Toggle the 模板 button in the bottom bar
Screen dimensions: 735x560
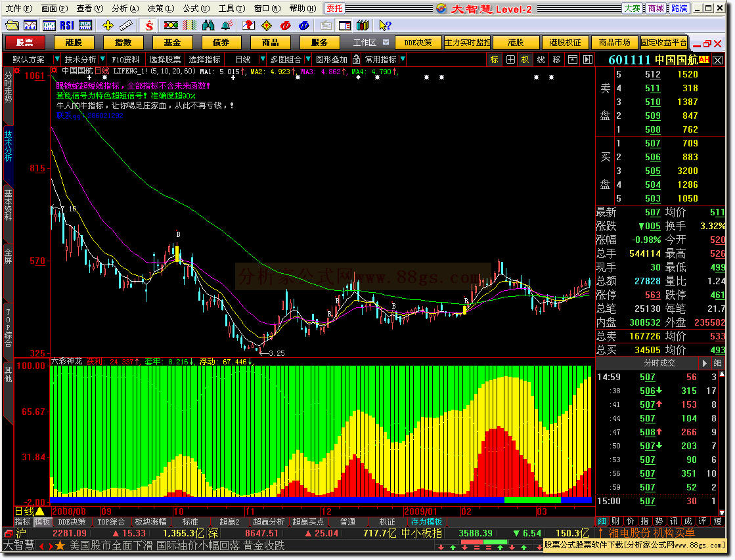[42, 521]
